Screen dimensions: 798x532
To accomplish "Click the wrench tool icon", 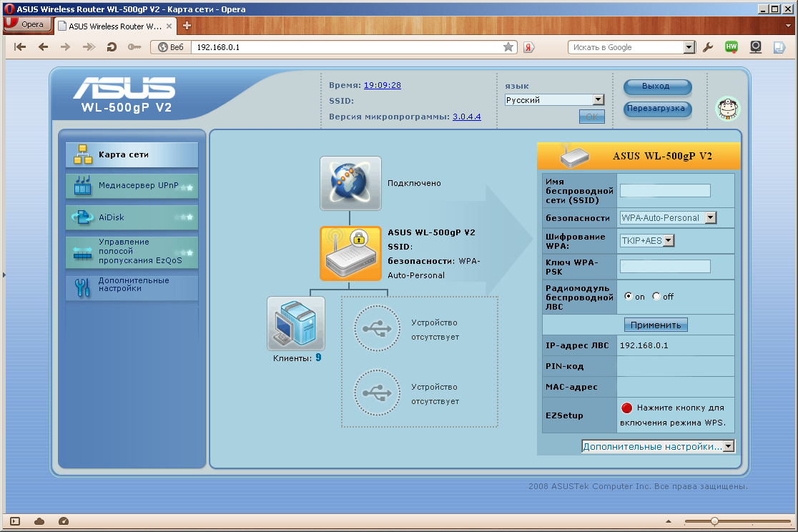I will click(707, 47).
